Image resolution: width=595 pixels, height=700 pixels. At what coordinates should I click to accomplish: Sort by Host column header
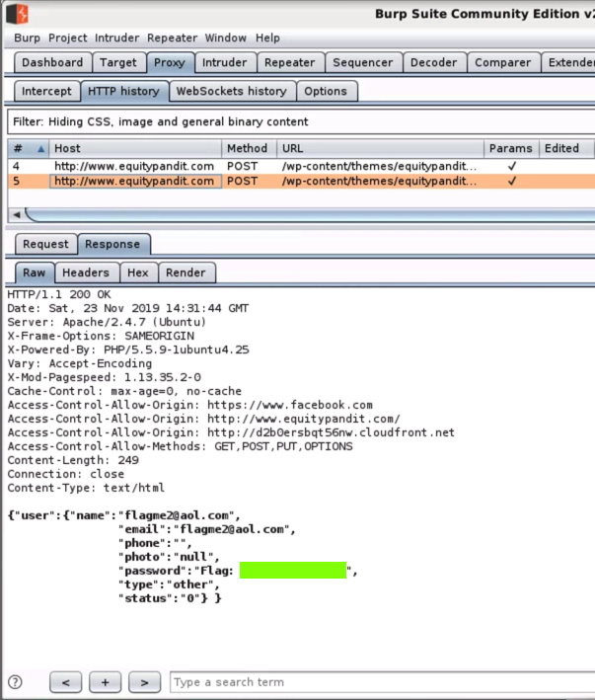(135, 149)
